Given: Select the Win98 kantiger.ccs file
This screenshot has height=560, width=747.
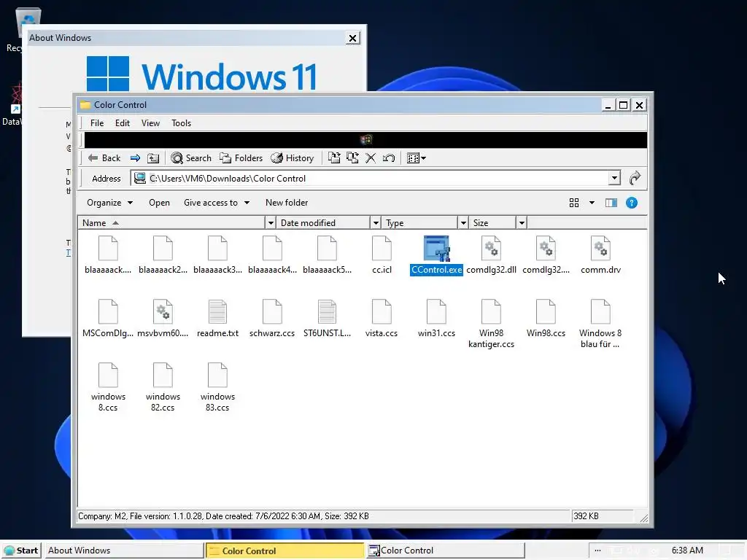Looking at the screenshot, I should [491, 324].
